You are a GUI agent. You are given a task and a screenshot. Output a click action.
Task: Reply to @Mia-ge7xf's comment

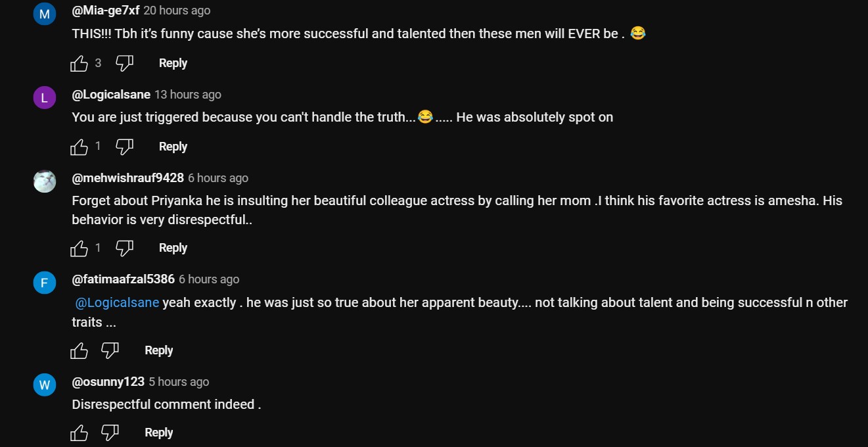[173, 63]
